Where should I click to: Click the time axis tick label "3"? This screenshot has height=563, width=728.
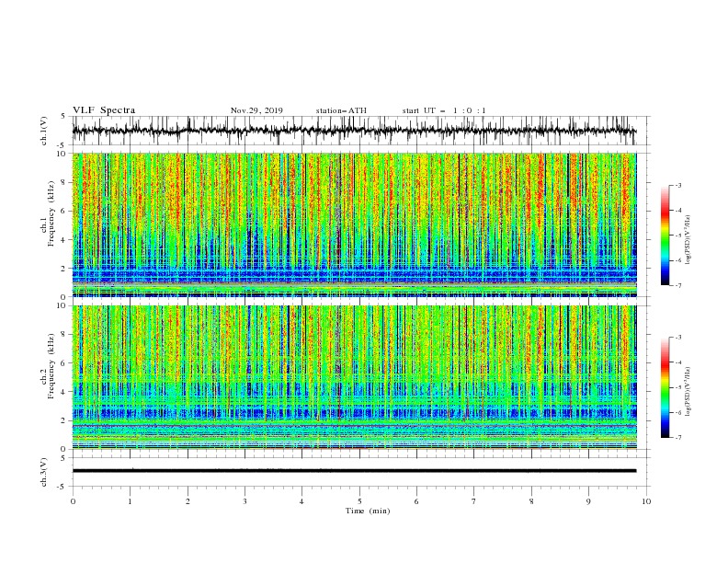pyautogui.click(x=245, y=501)
